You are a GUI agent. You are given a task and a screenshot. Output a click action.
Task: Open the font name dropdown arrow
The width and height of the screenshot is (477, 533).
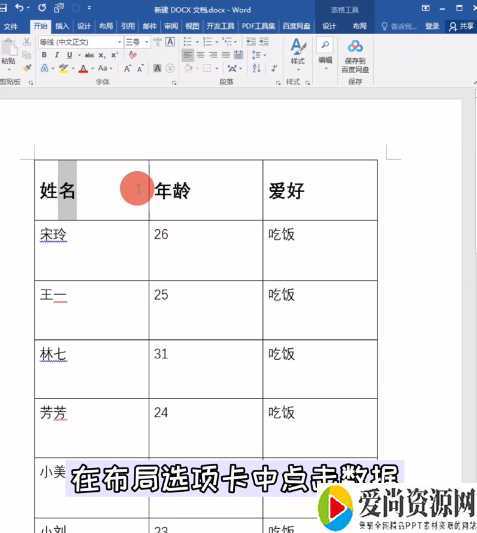[x=119, y=42]
